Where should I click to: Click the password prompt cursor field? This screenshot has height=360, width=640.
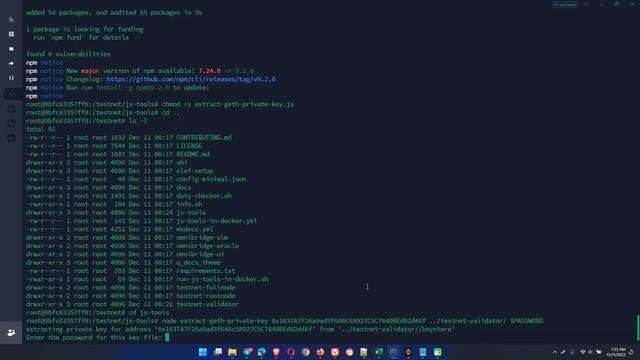[x=167, y=338]
